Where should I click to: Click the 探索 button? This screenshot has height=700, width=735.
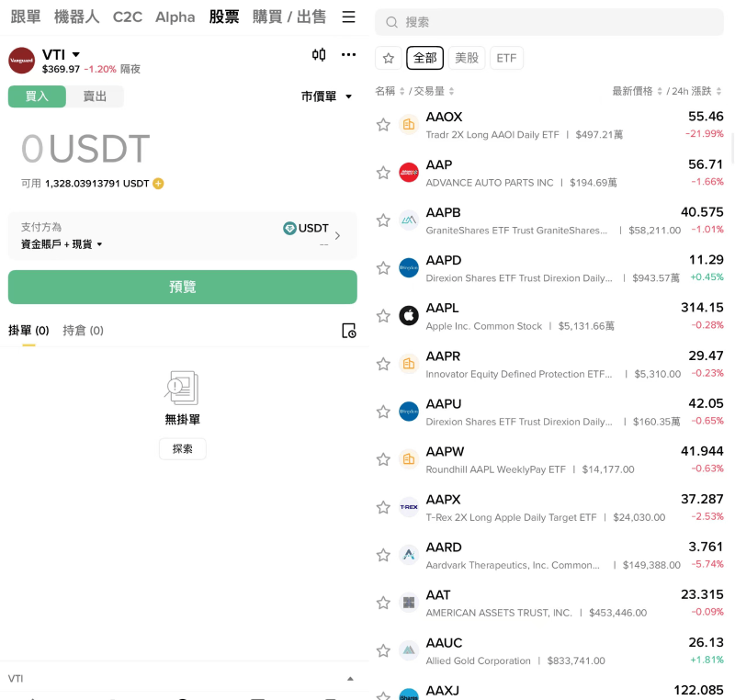click(x=182, y=449)
